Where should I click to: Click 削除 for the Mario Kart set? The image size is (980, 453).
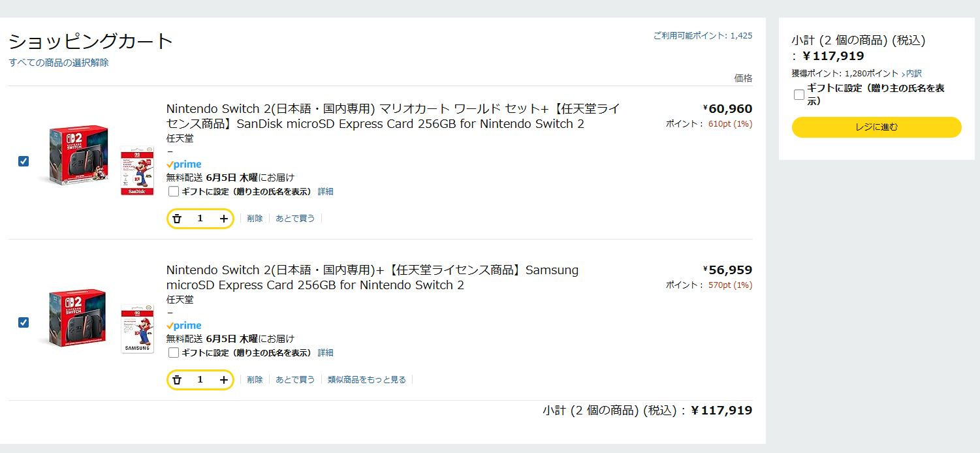[255, 219]
